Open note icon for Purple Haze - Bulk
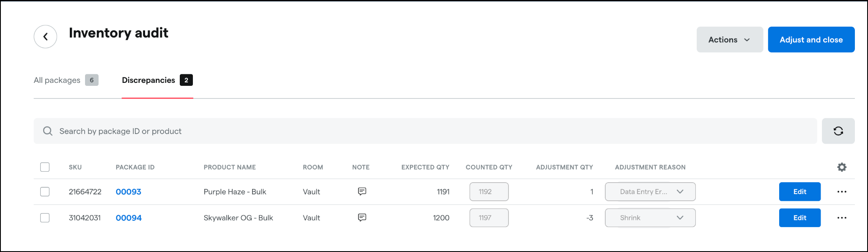 pyautogui.click(x=362, y=192)
